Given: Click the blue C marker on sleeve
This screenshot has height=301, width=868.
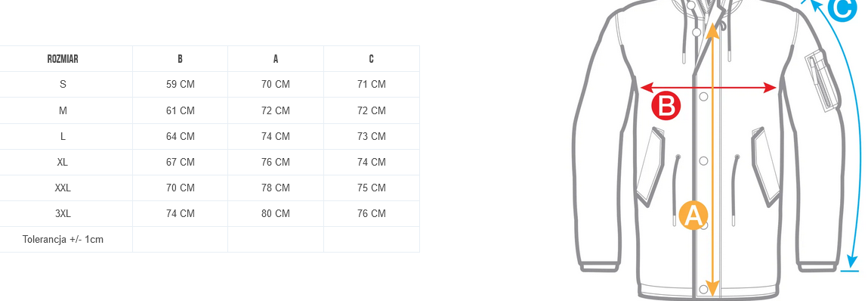Looking at the screenshot, I should 842,9.
